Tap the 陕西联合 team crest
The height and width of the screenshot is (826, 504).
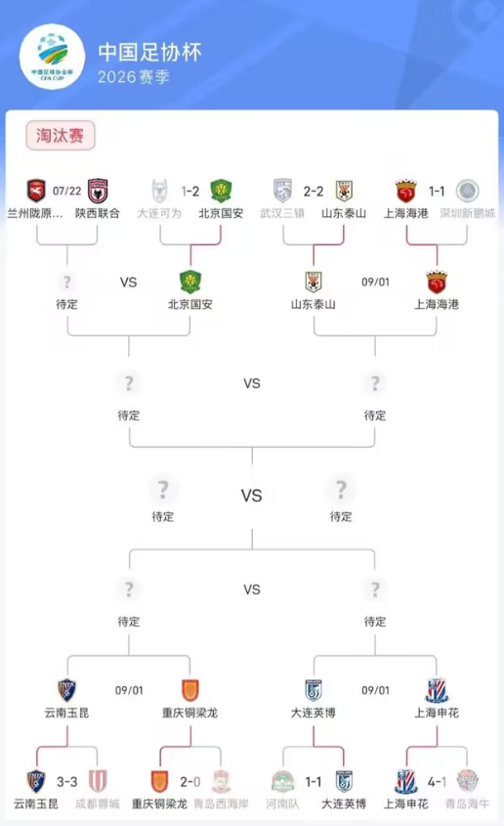point(98,191)
